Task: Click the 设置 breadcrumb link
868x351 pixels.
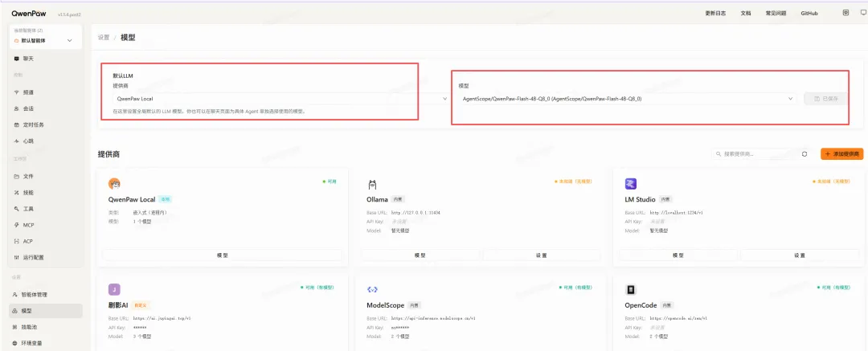Action: tap(104, 38)
